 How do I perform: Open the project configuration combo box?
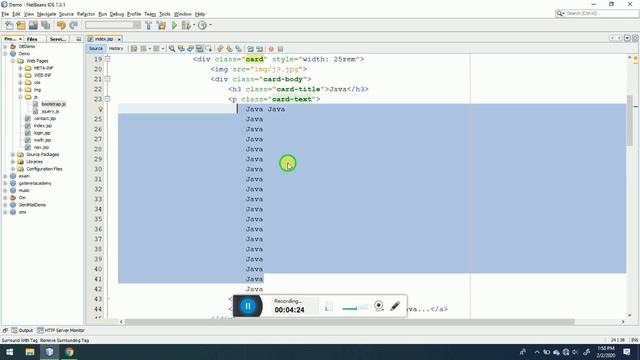click(112, 25)
